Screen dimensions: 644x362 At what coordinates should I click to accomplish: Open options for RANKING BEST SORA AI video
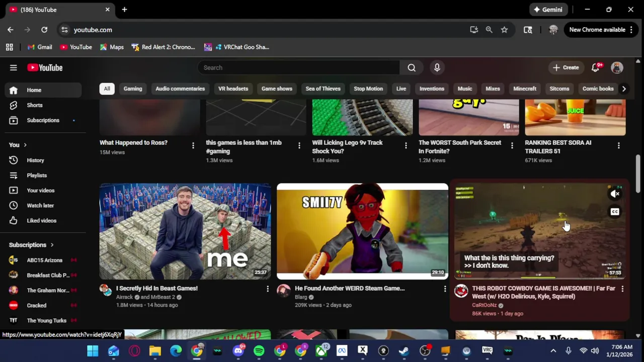tap(618, 145)
